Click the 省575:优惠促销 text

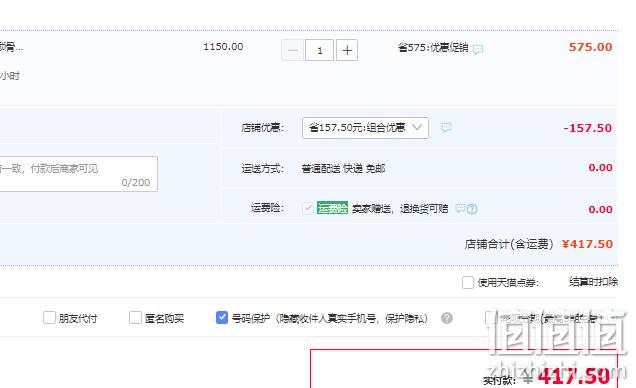point(433,47)
